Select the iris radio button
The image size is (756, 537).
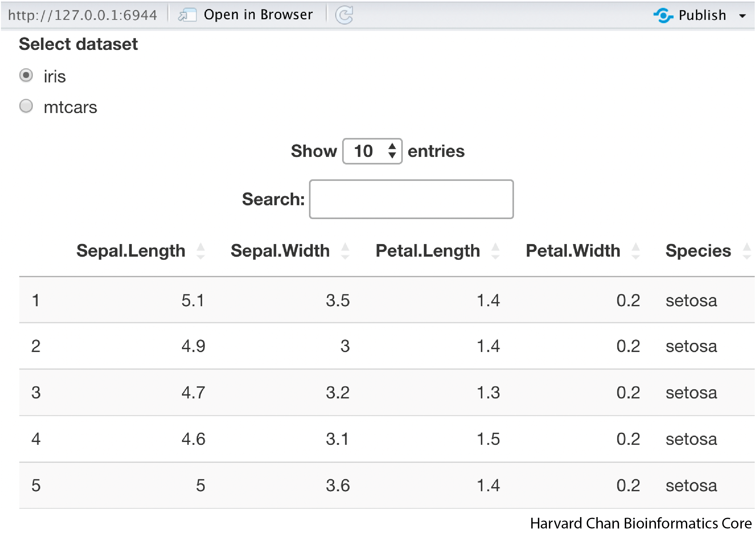tap(26, 75)
